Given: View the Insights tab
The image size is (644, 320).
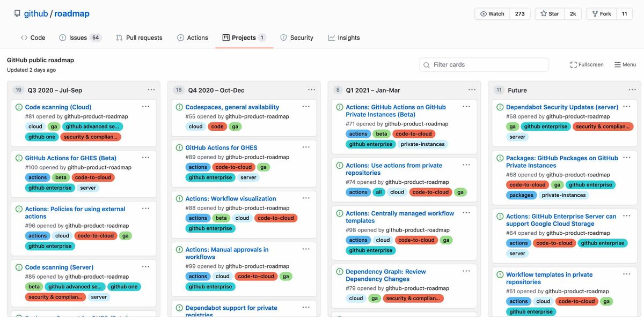Looking at the screenshot, I should tap(344, 38).
